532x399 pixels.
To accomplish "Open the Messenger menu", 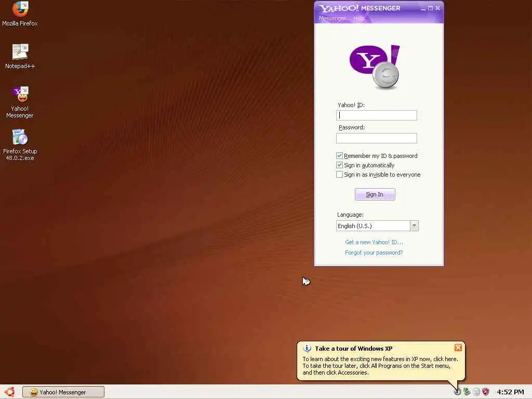I will pos(332,18).
